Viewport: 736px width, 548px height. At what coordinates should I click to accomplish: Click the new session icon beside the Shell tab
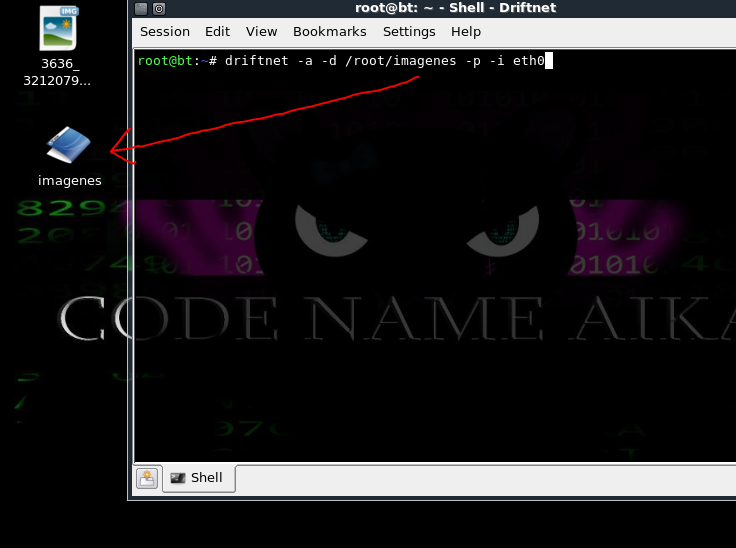click(147, 478)
